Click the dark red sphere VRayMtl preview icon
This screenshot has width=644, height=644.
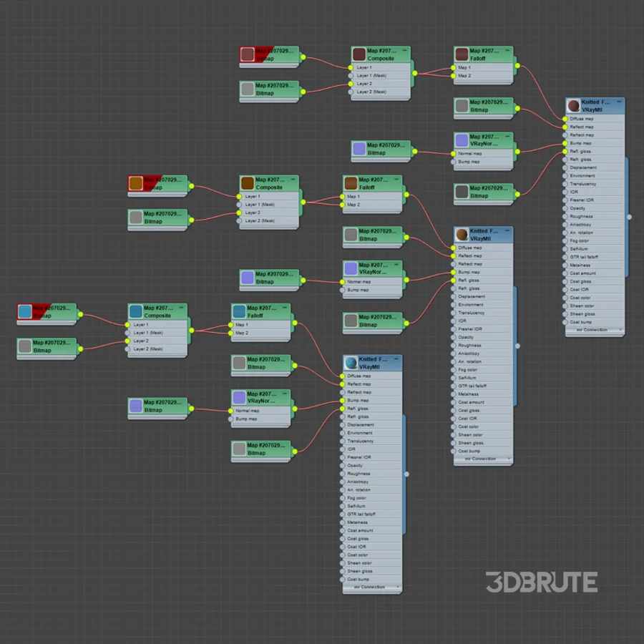click(573, 106)
